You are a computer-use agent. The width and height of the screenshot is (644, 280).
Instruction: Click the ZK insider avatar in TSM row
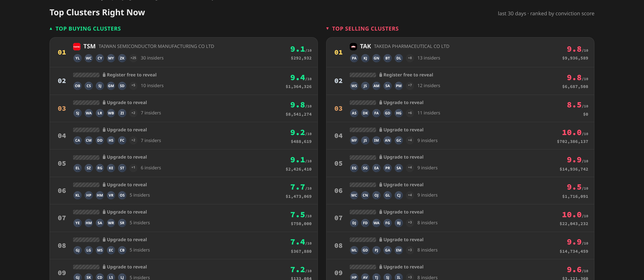122,58
